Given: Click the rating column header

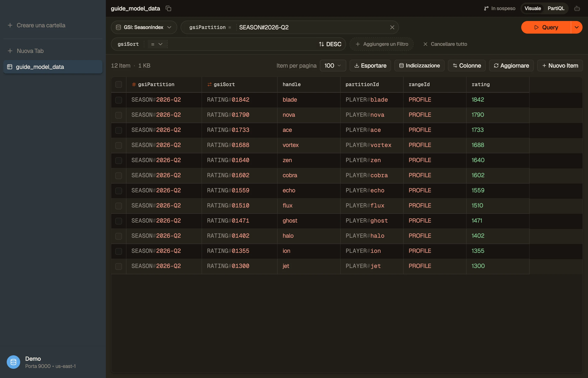Looking at the screenshot, I should click(498, 84).
